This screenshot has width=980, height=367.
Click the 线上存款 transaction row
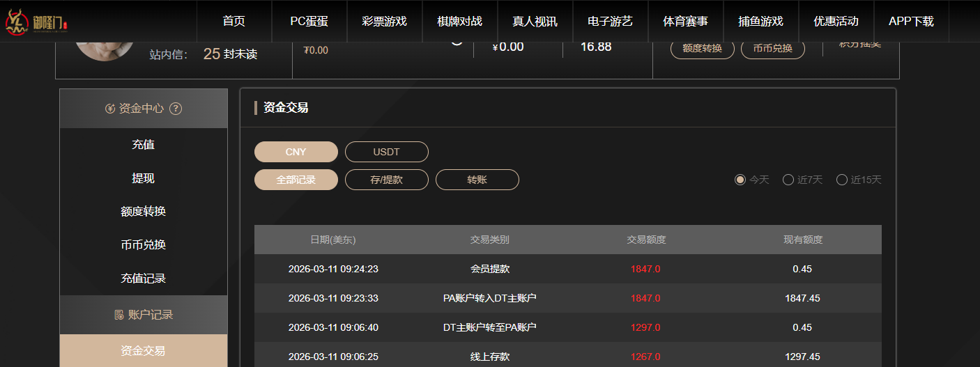coord(568,354)
